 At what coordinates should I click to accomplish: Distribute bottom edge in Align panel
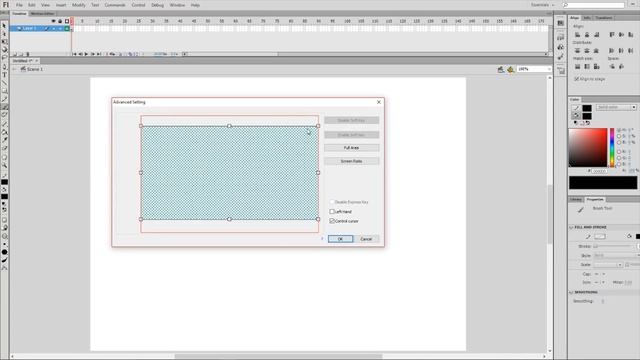pos(596,51)
